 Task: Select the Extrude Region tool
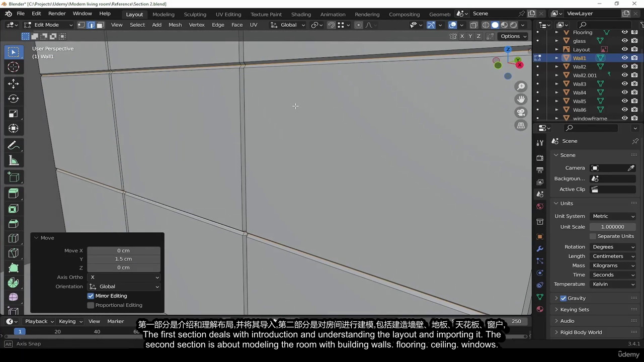[x=14, y=193]
